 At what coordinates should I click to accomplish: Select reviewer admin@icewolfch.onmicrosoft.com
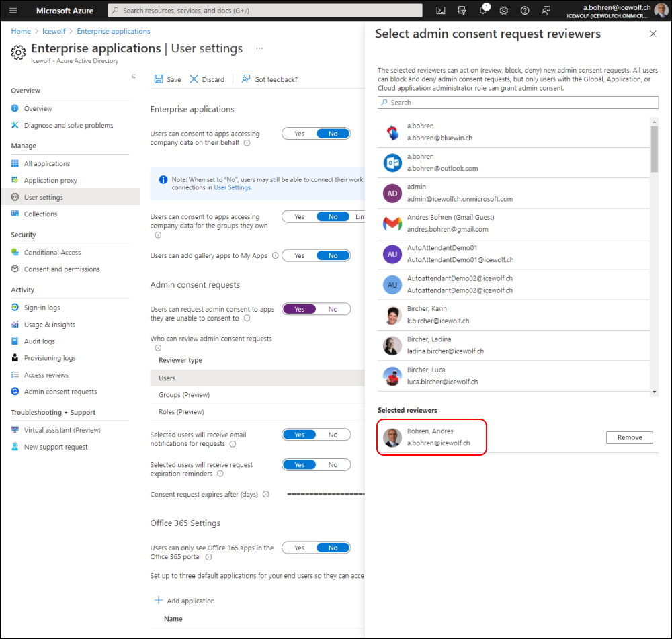(x=513, y=193)
